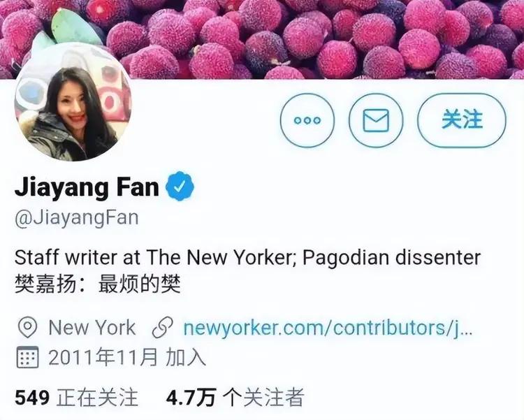Screen dimensions: 524x420
Task: Open the three-dot more options menu
Action: pyautogui.click(x=307, y=120)
